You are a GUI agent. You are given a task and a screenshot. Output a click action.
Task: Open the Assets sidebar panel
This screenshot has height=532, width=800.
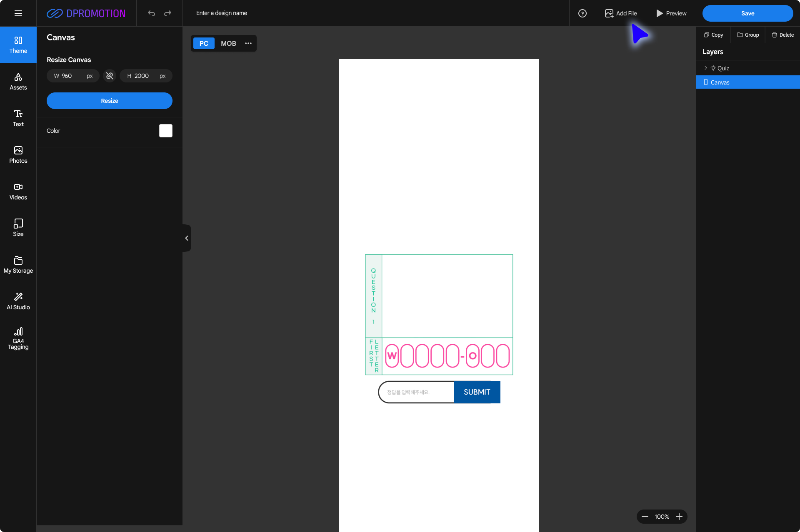18,82
